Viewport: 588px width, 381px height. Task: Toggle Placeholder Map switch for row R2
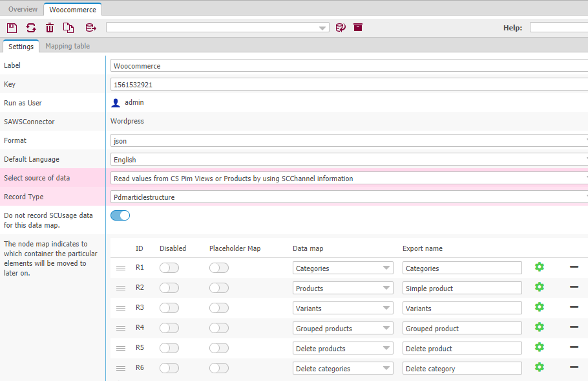tap(219, 288)
